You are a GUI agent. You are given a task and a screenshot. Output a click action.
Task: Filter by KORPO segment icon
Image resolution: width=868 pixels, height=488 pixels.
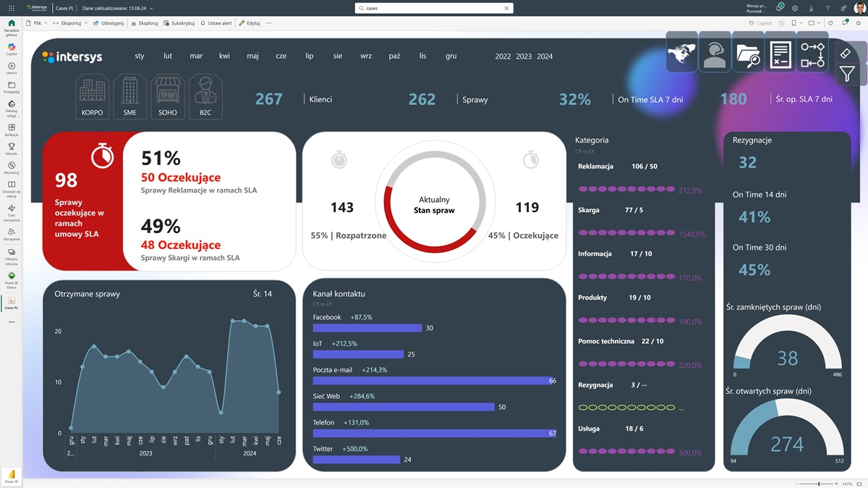click(x=92, y=96)
